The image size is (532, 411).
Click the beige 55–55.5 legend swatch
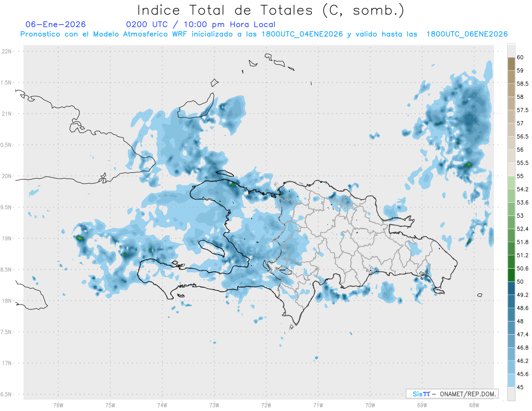point(511,169)
